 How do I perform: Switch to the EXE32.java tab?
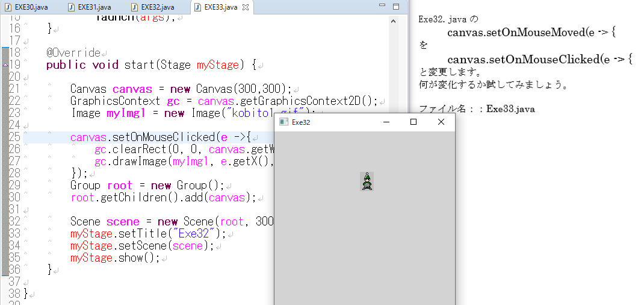click(153, 7)
